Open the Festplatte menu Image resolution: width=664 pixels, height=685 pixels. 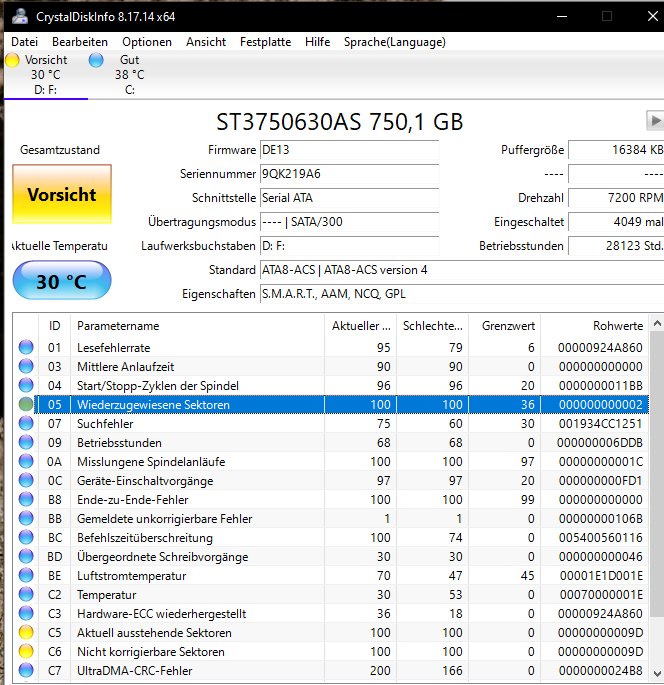(x=266, y=42)
